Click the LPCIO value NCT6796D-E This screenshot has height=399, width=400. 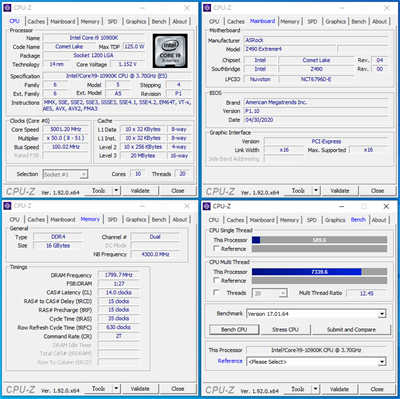point(316,79)
